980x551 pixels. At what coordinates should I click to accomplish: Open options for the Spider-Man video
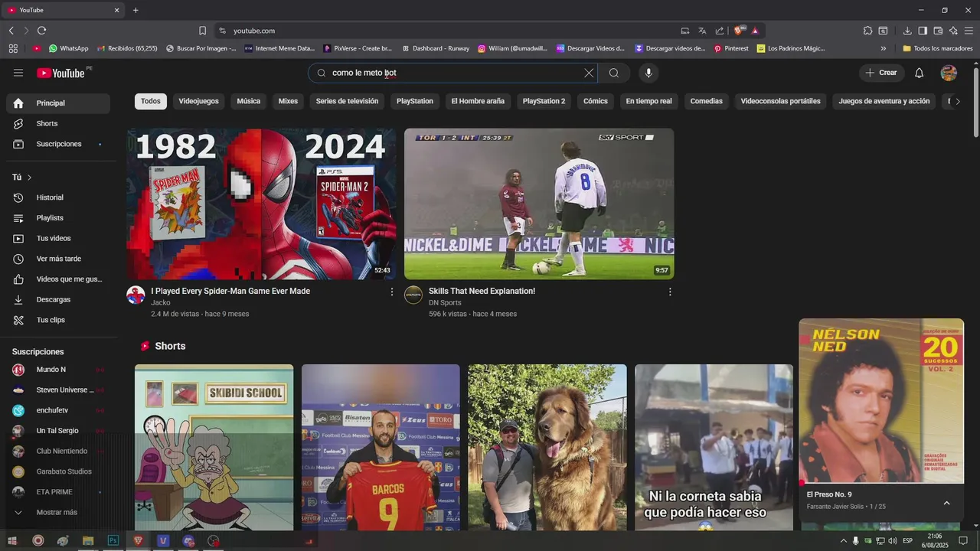coord(392,292)
